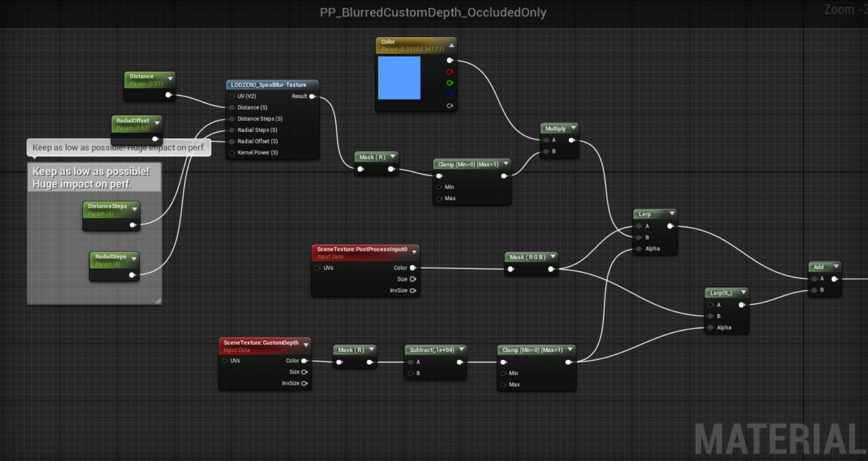Select the Lerp(0,_) node title
Image resolution: width=868 pixels, height=461 pixels.
[x=721, y=293]
